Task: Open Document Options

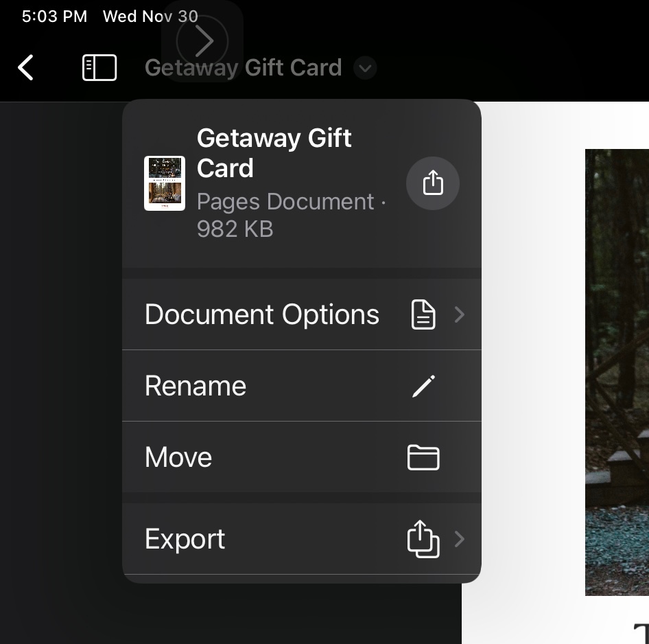Action: point(302,314)
